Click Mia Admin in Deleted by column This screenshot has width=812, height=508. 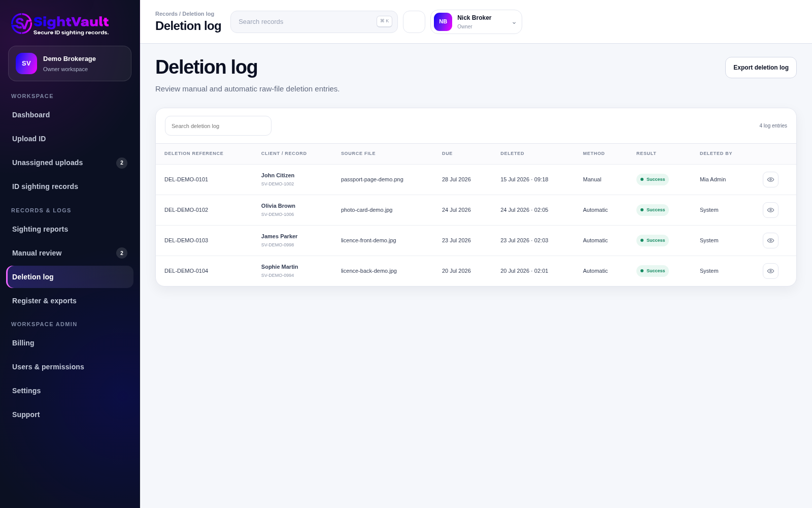713,179
